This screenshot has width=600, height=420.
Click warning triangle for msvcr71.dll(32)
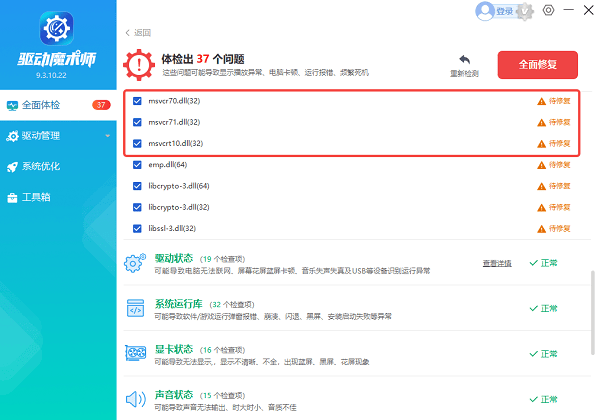tap(541, 122)
